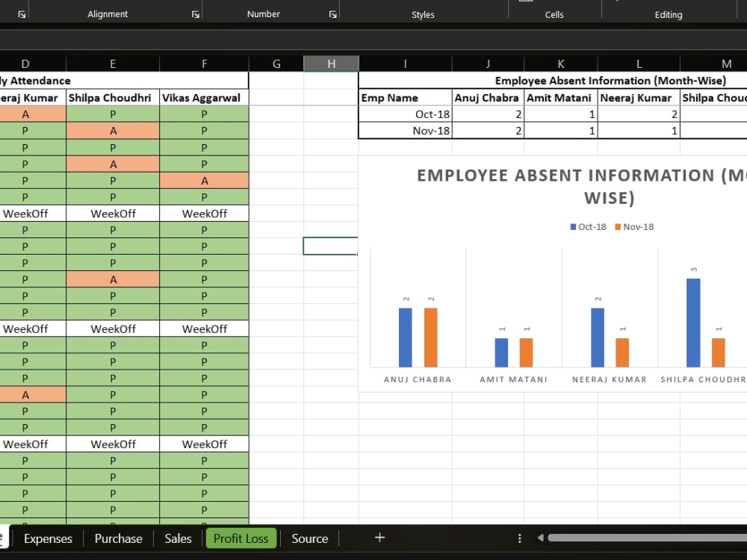This screenshot has width=747, height=560.
Task: Click the Anuj Chabra table header cell
Action: 488,98
